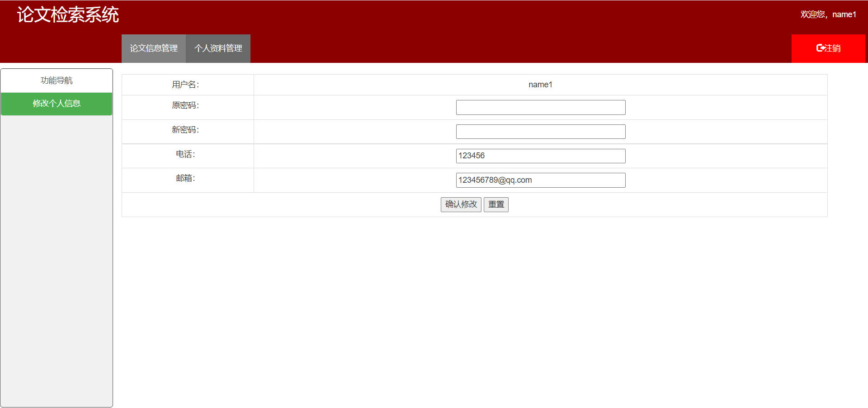Click the logout arrow icon beside 注销
The image size is (868, 408).
(x=821, y=48)
